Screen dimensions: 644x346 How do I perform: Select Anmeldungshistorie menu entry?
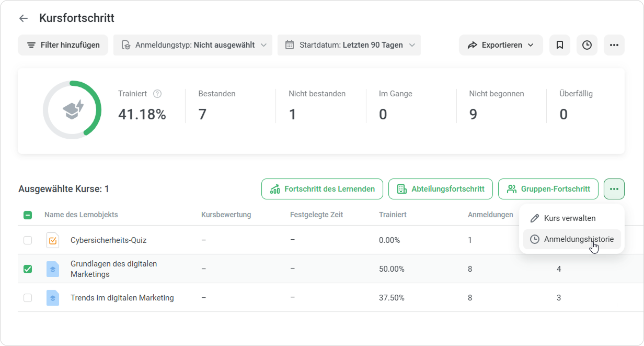point(572,239)
